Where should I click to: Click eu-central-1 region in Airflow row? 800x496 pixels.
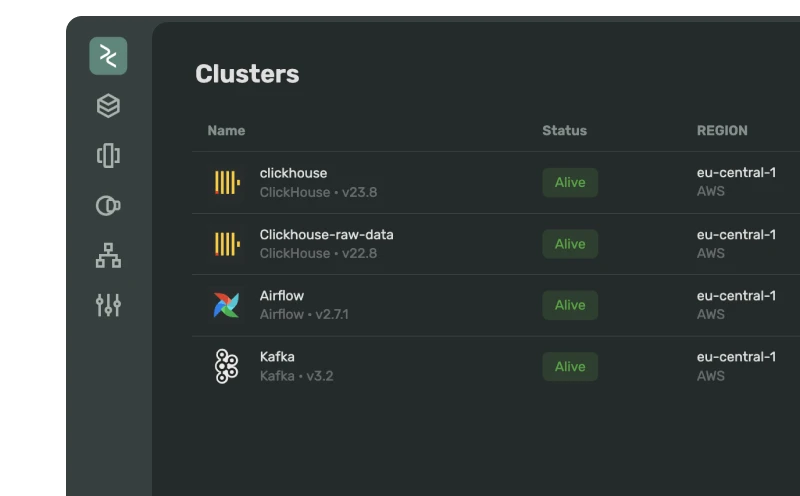click(x=736, y=296)
